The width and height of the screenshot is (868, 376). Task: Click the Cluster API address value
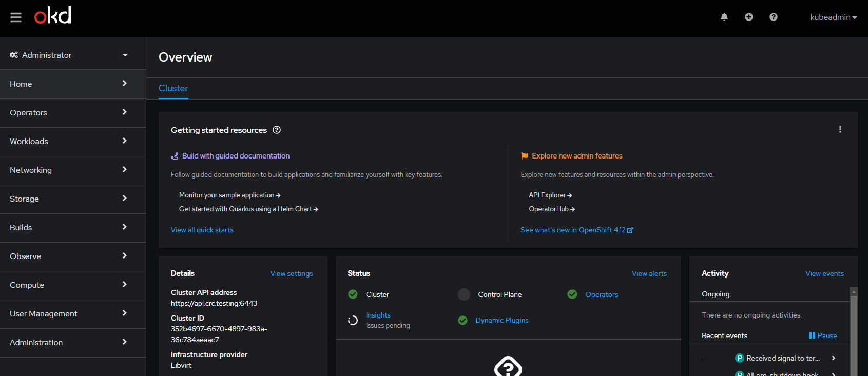coord(214,303)
